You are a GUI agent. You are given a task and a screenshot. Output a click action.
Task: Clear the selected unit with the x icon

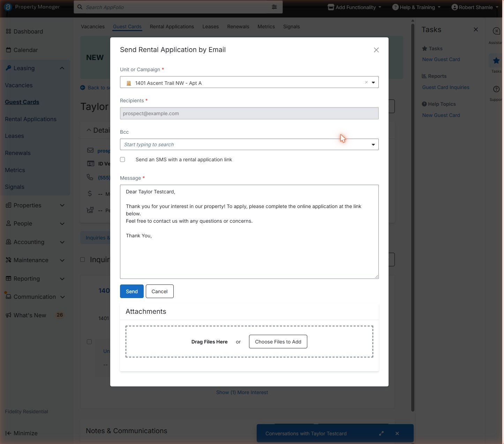366,82
